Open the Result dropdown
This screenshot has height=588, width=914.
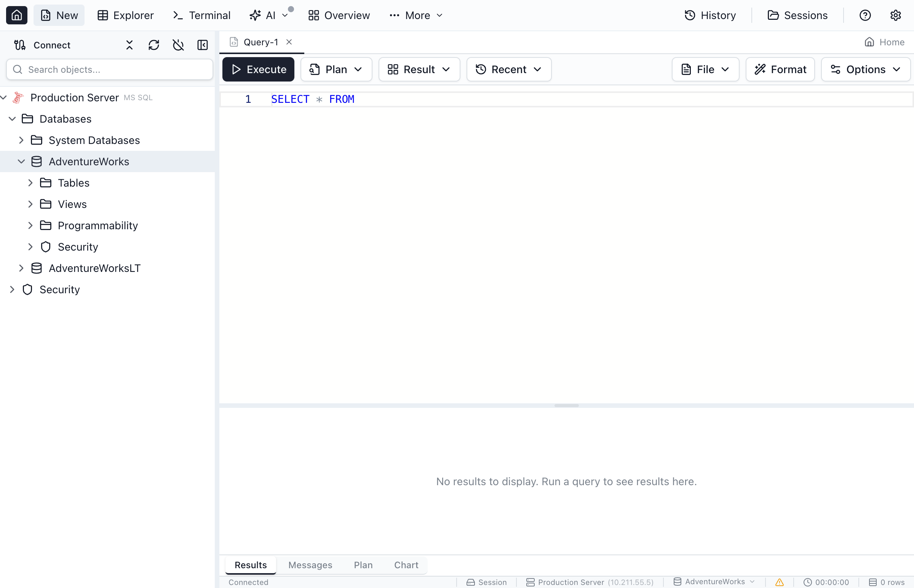(419, 69)
